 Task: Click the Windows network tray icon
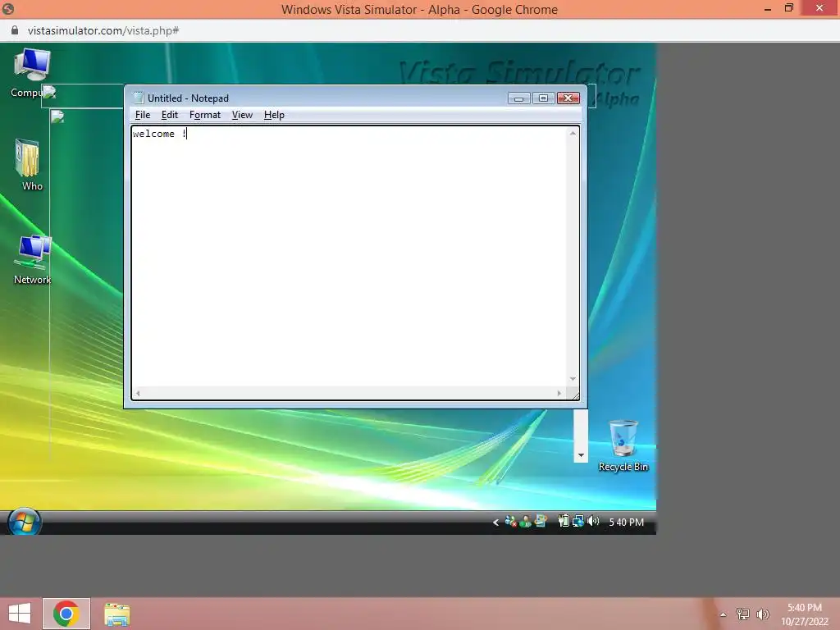point(742,614)
